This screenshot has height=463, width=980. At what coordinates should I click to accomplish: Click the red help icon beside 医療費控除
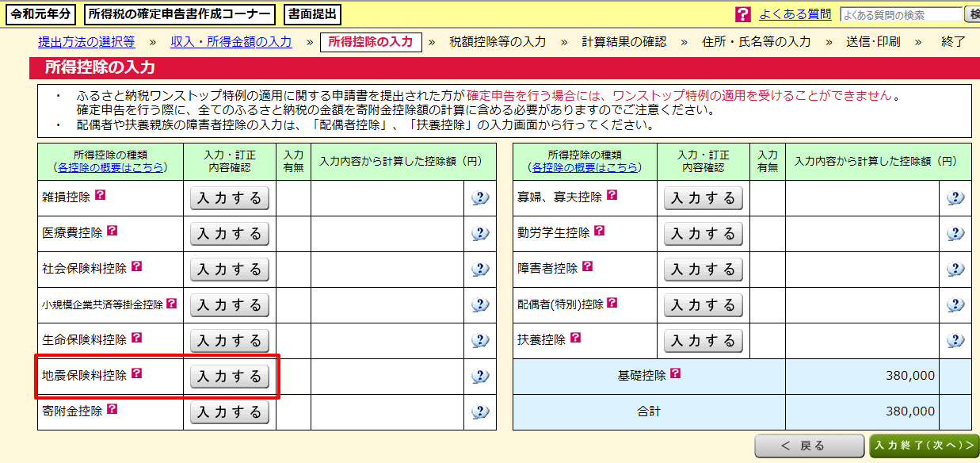click(112, 231)
